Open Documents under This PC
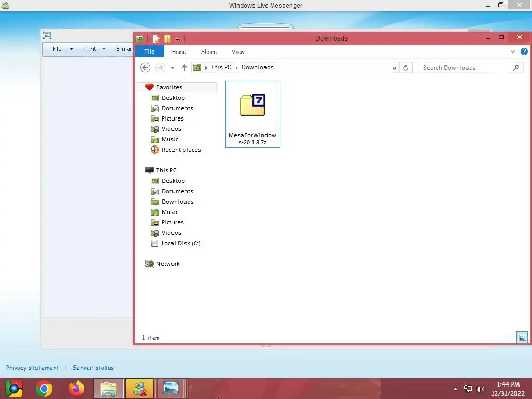This screenshot has width=532, height=399. 177,191
